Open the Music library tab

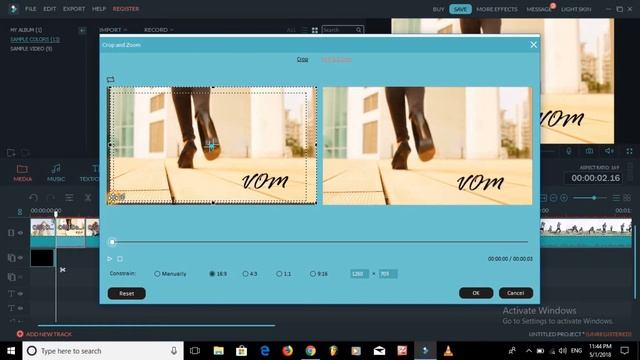56,173
